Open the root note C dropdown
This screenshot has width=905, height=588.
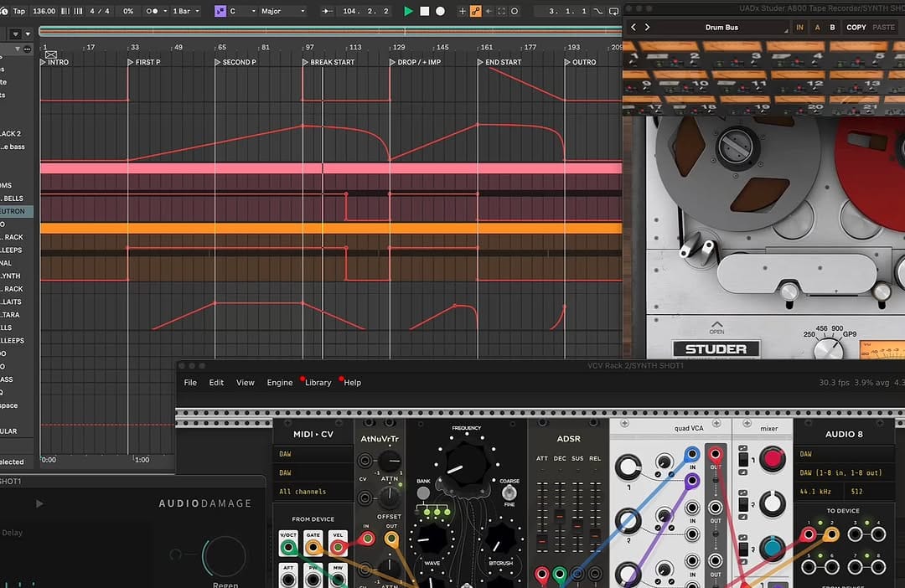tap(242, 11)
